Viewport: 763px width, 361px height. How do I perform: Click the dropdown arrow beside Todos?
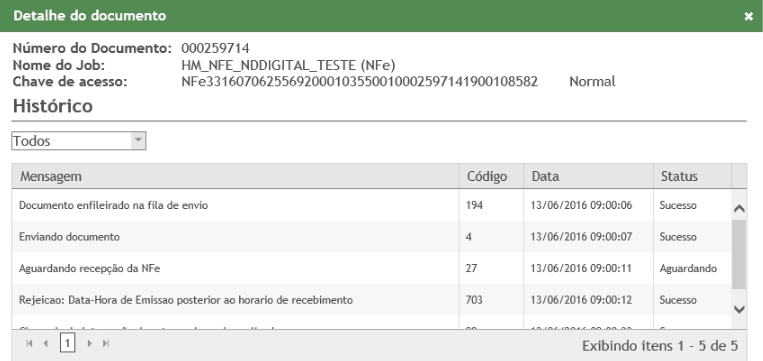click(138, 141)
